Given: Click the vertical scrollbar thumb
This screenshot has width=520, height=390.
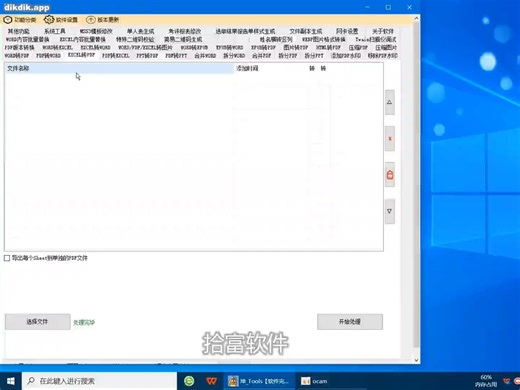Looking at the screenshot, I should [416, 185].
